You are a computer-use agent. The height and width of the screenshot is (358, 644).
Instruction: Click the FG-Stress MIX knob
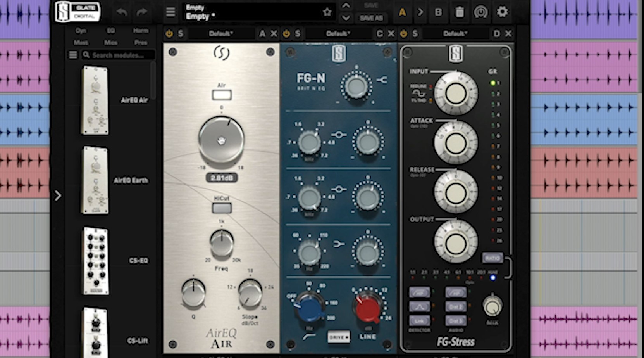(492, 307)
